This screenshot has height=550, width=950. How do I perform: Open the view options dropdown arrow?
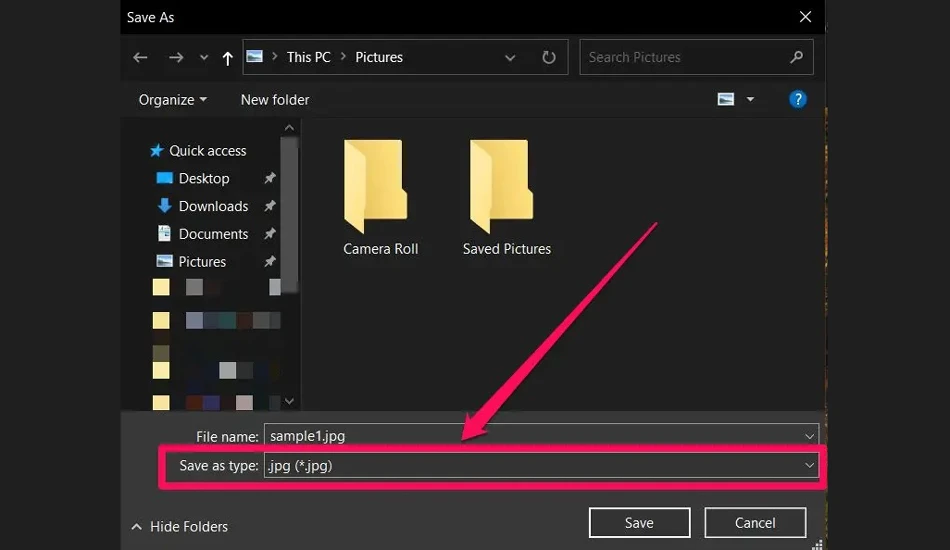click(x=750, y=99)
